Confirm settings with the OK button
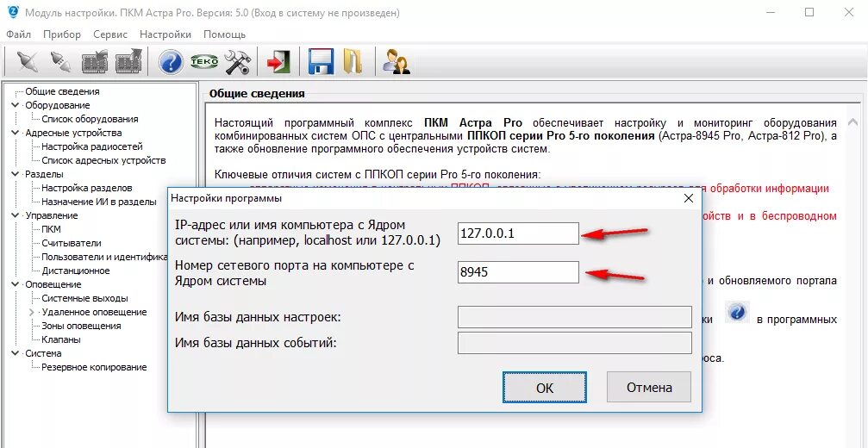 pyautogui.click(x=545, y=388)
